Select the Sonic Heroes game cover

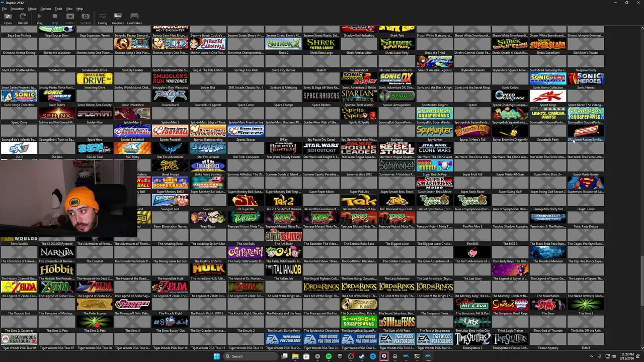[x=586, y=78]
